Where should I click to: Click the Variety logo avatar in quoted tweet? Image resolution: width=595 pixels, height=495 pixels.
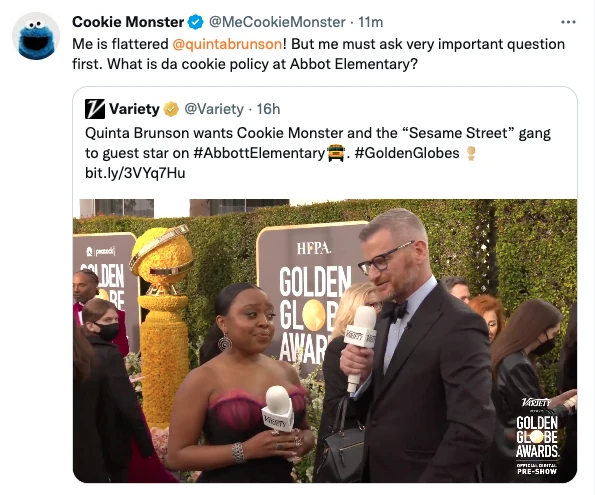(x=94, y=109)
